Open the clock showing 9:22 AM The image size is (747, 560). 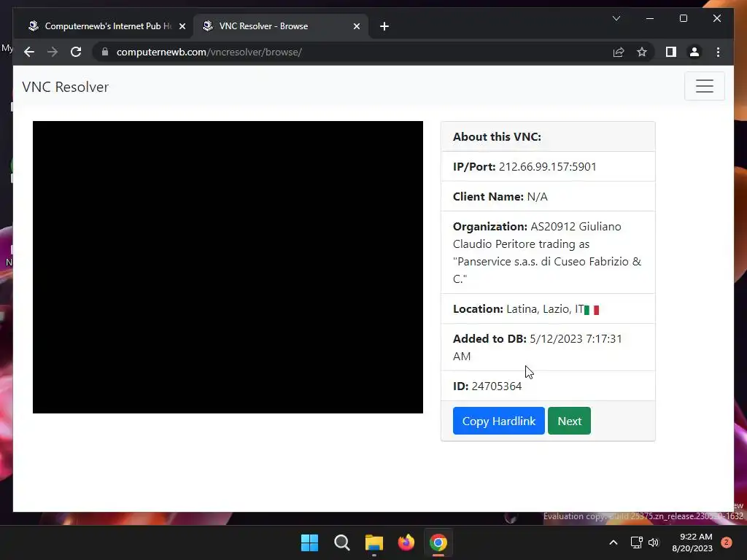692,542
